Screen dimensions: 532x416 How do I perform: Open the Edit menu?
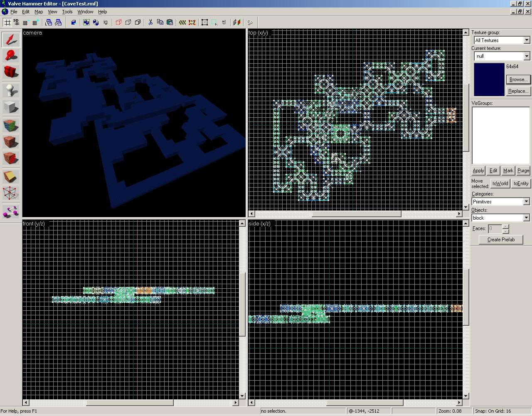coord(26,12)
